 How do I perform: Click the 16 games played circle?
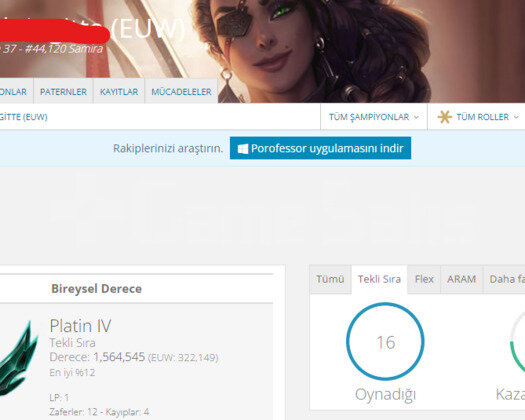[x=385, y=342]
